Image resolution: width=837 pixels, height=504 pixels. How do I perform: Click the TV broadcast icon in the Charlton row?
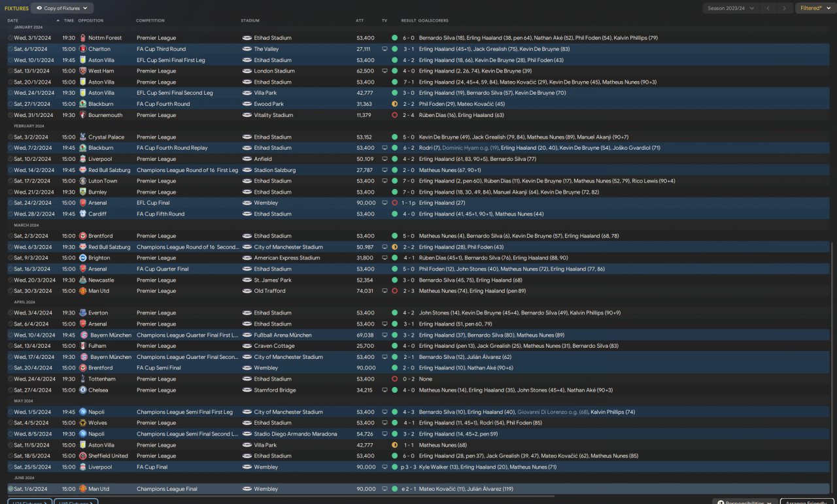click(384, 49)
